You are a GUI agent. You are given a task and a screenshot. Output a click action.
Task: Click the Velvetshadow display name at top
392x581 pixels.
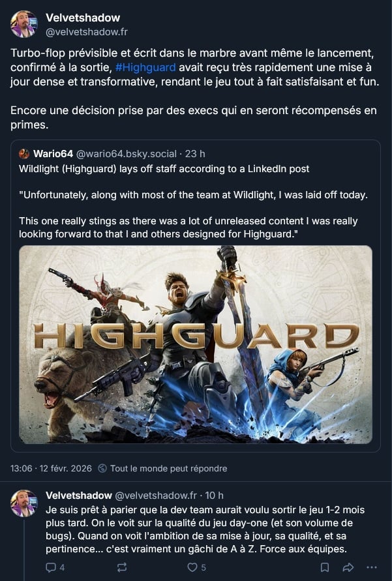[x=83, y=18]
